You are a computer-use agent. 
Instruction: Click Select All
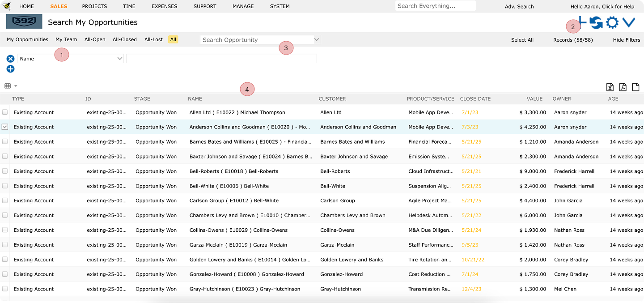(522, 40)
